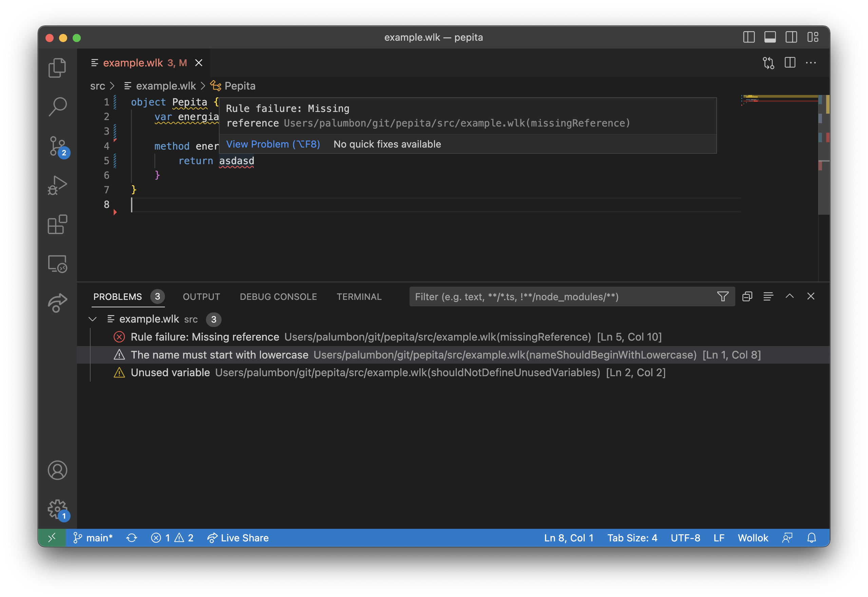Toggle problems view as table or tree
This screenshot has width=868, height=597.
[768, 296]
